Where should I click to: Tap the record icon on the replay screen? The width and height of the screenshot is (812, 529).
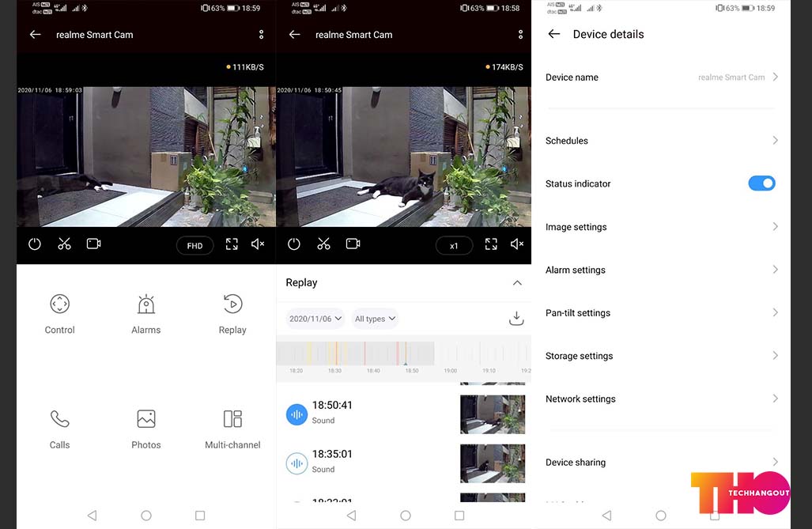pos(353,244)
